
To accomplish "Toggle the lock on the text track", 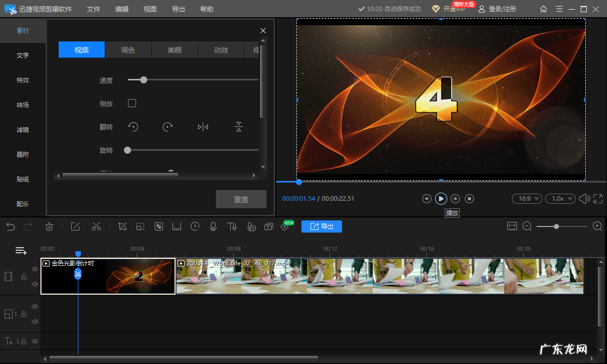I will coord(23,342).
